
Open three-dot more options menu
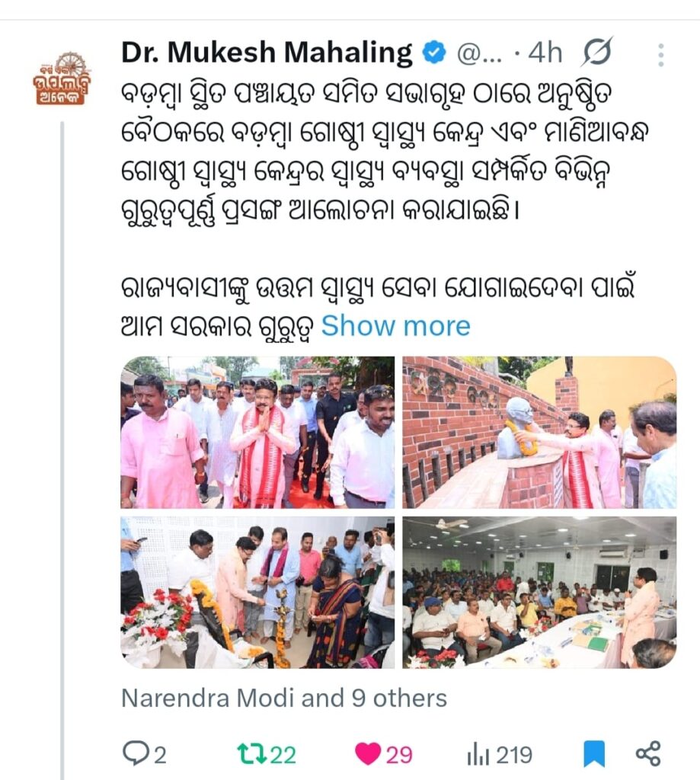(x=660, y=55)
